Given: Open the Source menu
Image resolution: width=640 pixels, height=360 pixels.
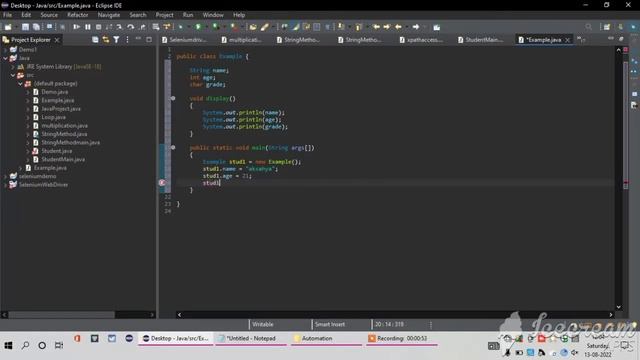Looking at the screenshot, I should 49,15.
